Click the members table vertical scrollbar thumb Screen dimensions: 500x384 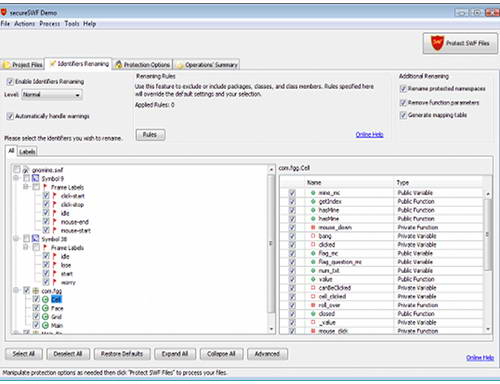tap(487, 235)
